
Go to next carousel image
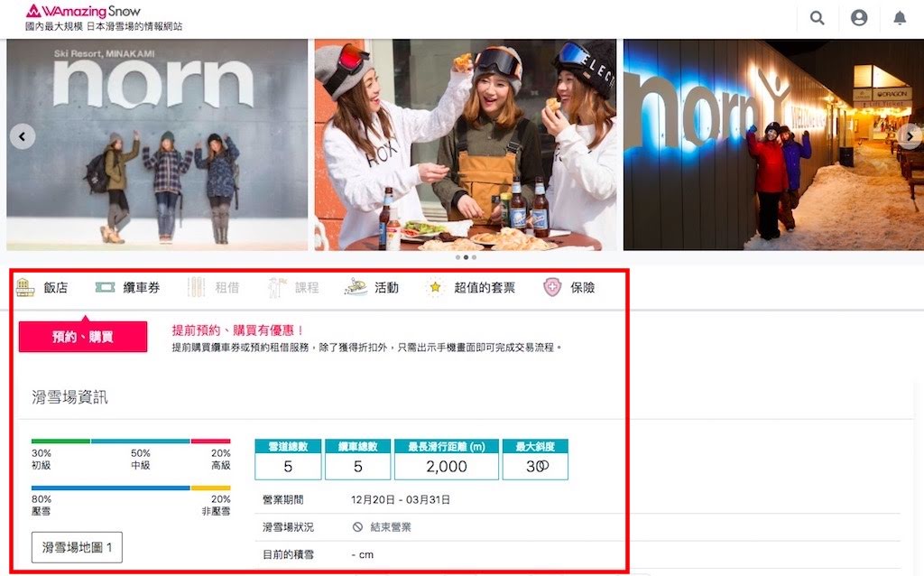point(910,137)
